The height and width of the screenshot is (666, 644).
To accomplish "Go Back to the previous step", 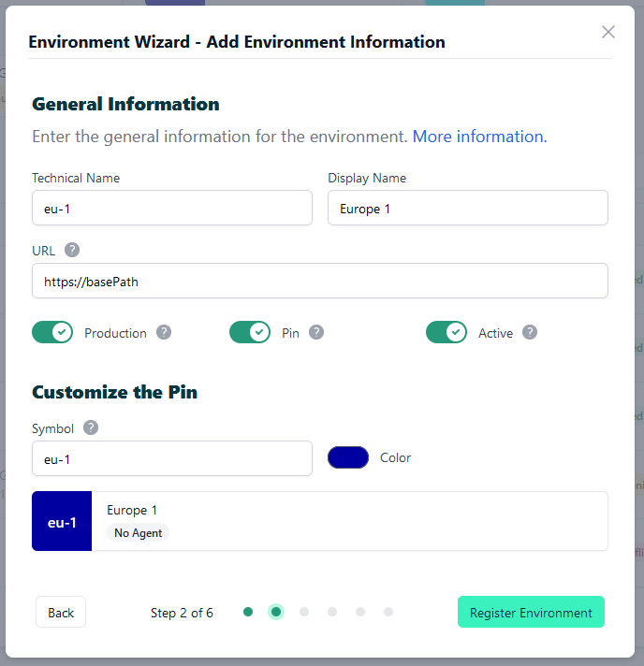I will point(61,612).
